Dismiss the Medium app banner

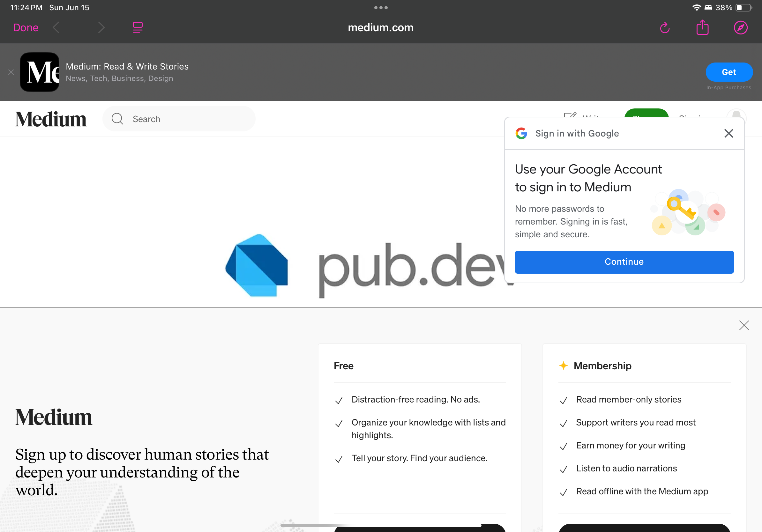(11, 72)
